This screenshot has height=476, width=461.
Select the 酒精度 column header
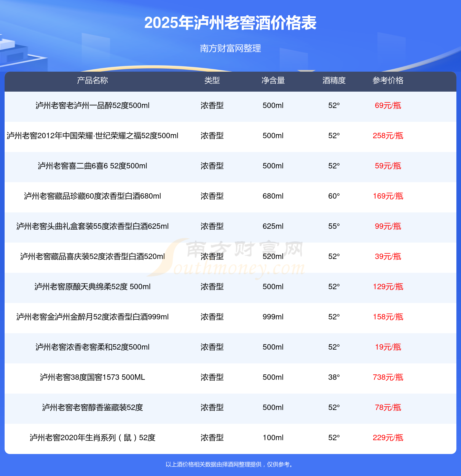(334, 80)
